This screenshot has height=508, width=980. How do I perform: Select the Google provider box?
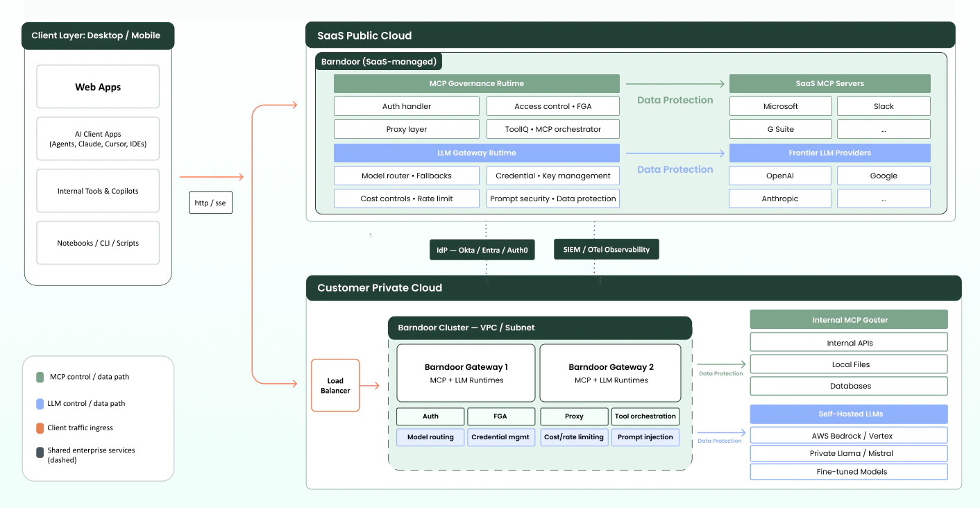click(884, 176)
